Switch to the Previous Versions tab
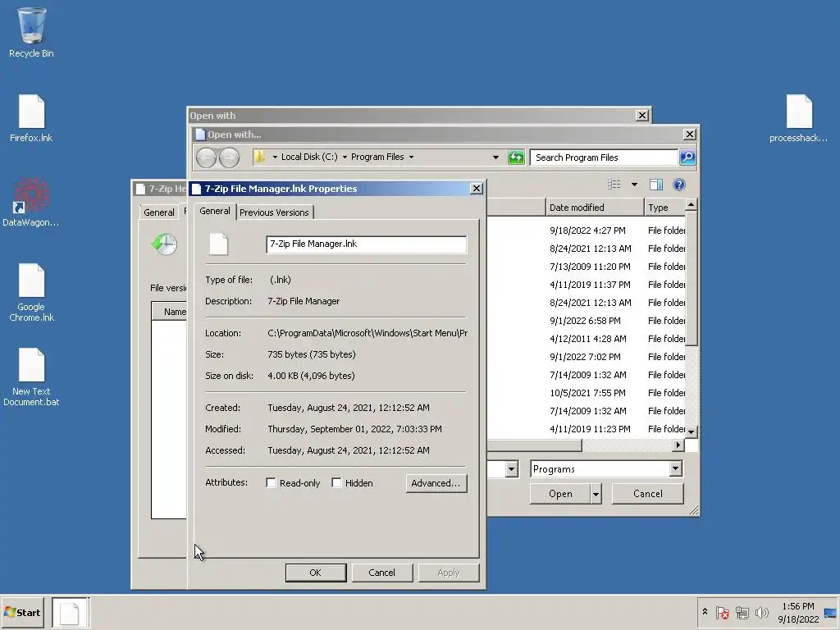The image size is (840, 630). coord(274,212)
